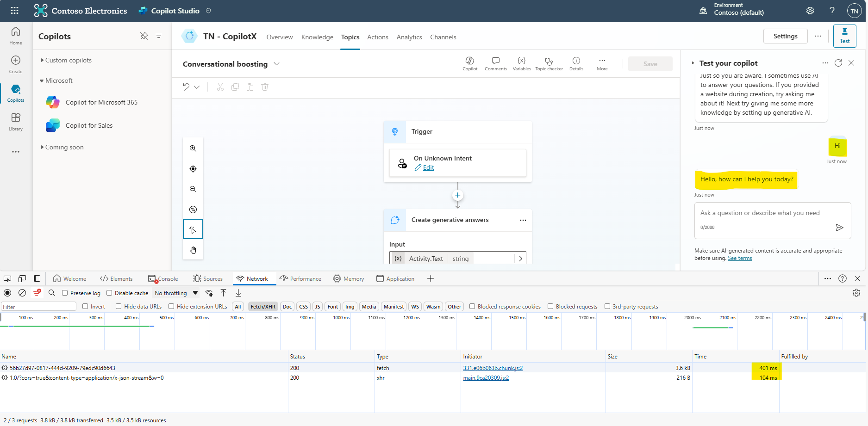Viewport: 868px width, 426px height.
Task: Click the Delete trash icon in canvas toolbar
Action: click(265, 87)
